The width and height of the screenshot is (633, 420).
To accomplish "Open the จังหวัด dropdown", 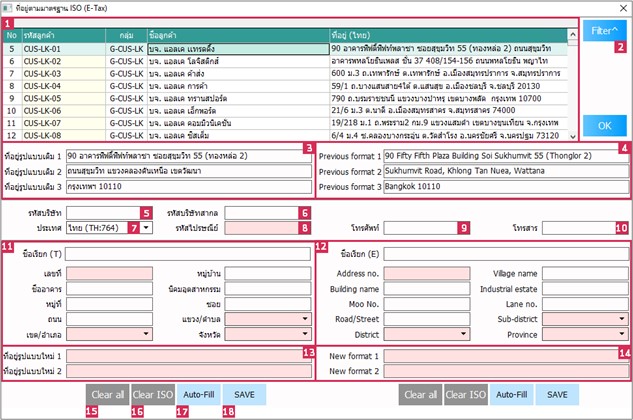I will [305, 334].
